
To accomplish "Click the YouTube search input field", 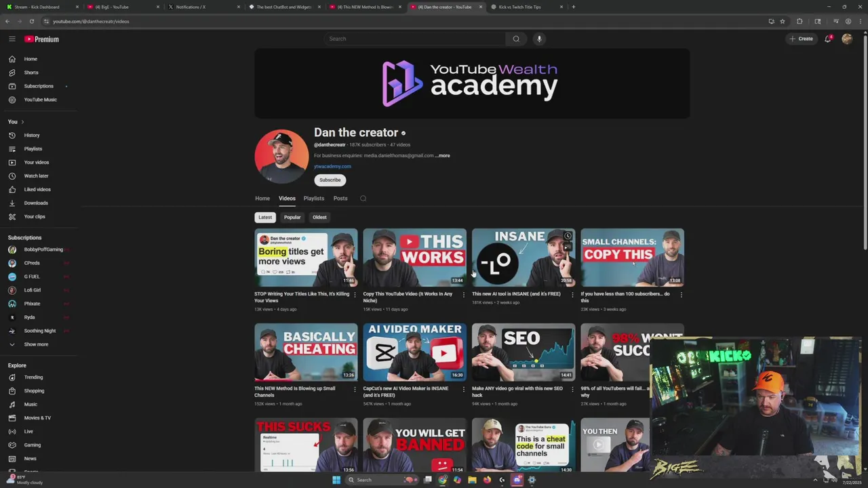I will (414, 39).
